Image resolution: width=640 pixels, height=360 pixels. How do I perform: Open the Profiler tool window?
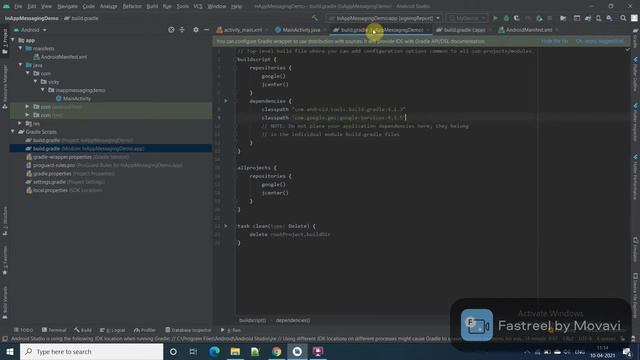click(144, 330)
